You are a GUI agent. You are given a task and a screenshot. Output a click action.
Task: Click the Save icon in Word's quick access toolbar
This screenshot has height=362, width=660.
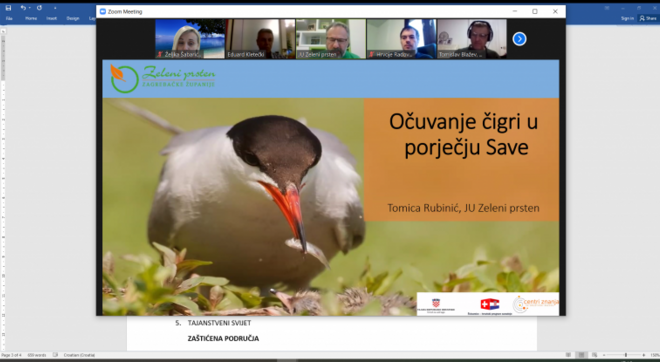point(8,8)
